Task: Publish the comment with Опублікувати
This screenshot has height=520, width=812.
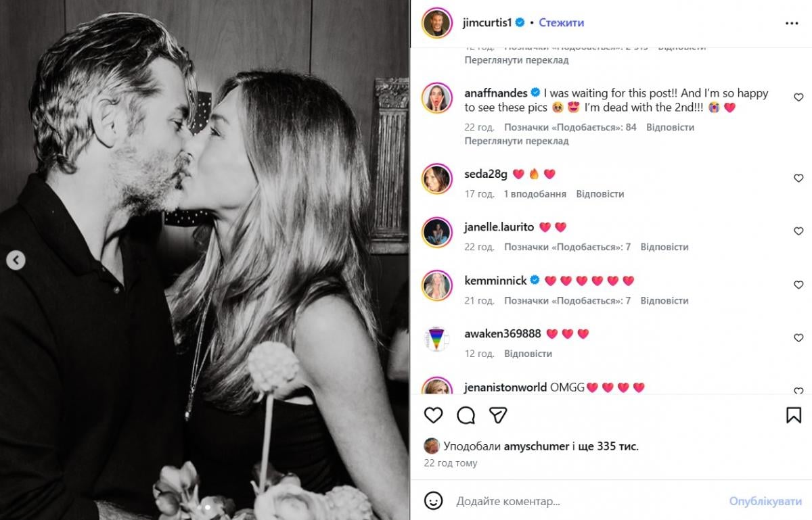Action: (x=765, y=501)
